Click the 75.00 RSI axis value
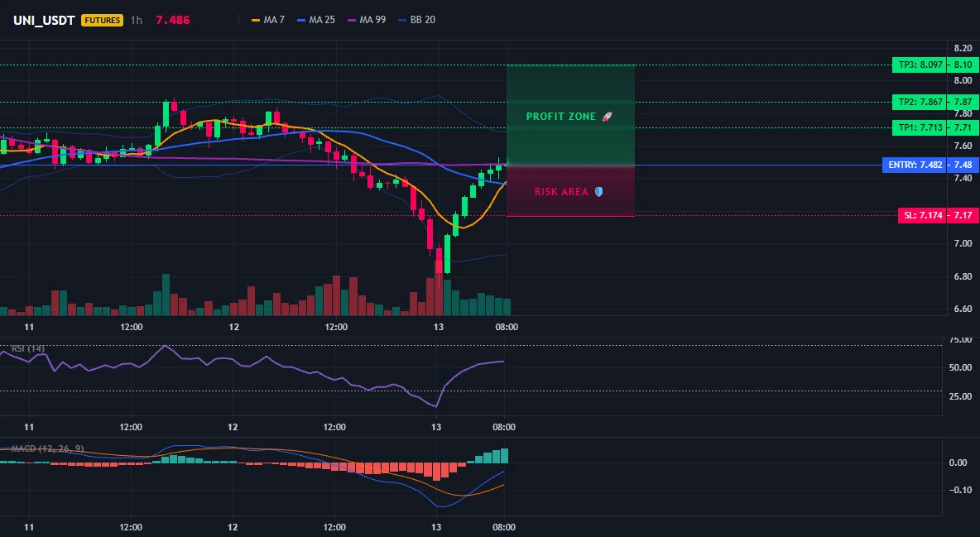980x537 pixels. tap(961, 339)
